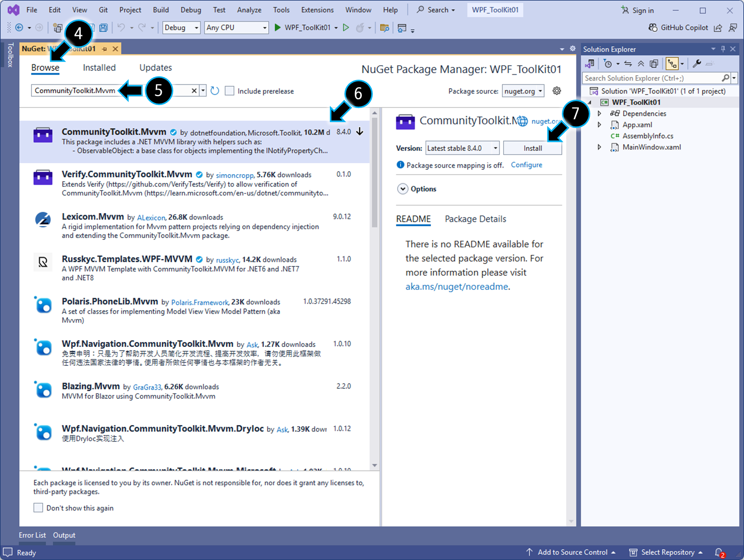Click Sync with Active Document icon
Screen dimensions: 744x560
(628, 64)
